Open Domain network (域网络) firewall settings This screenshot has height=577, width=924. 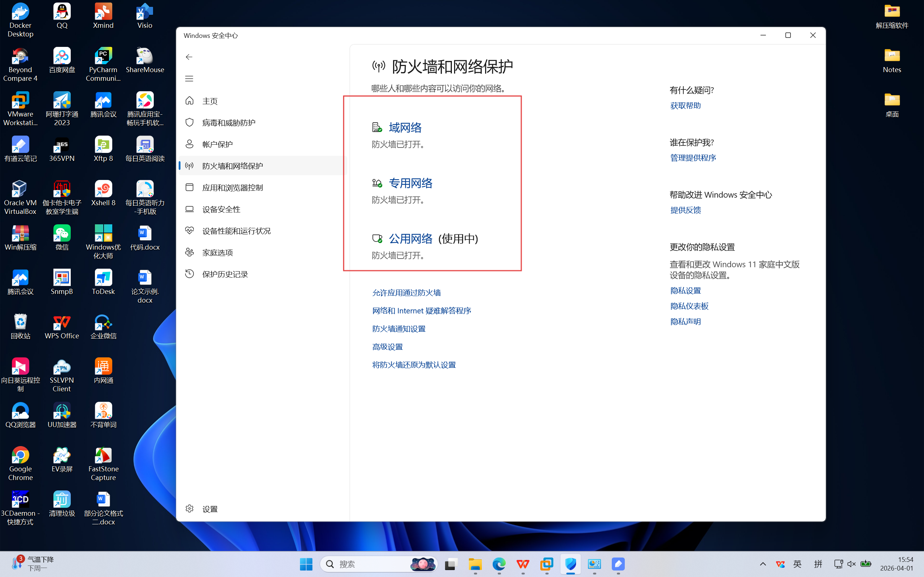tap(405, 127)
